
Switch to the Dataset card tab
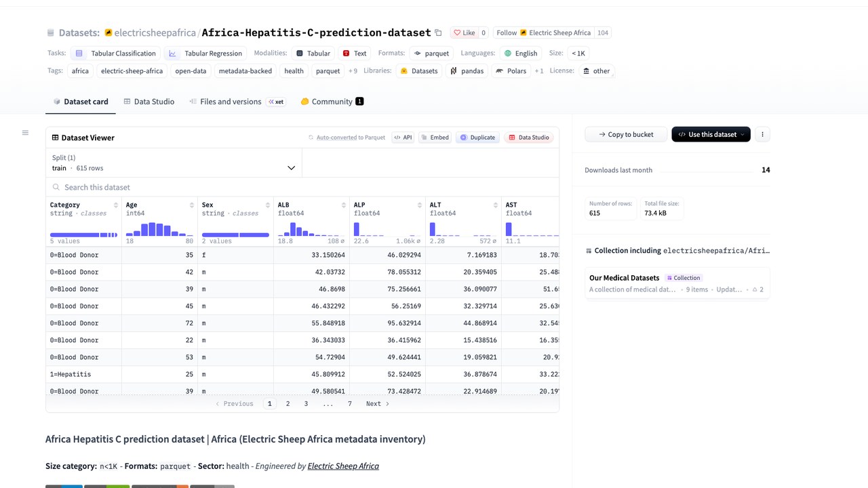[x=81, y=102]
